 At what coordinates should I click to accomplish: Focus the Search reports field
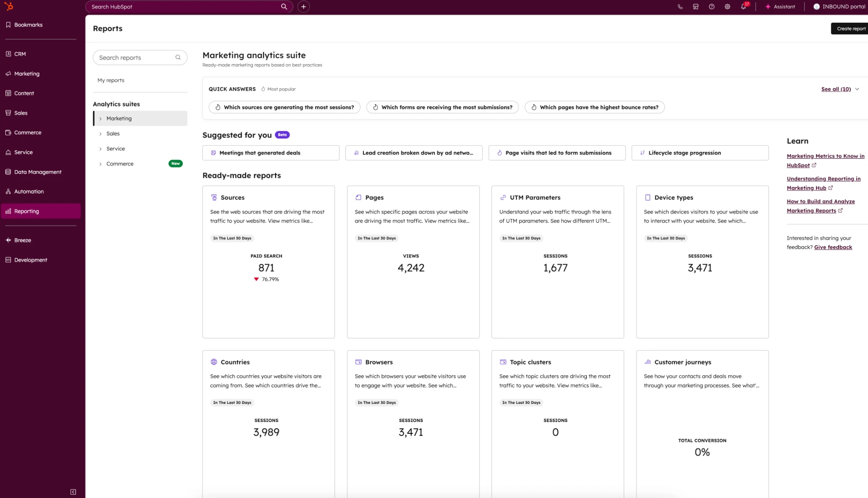(x=140, y=57)
